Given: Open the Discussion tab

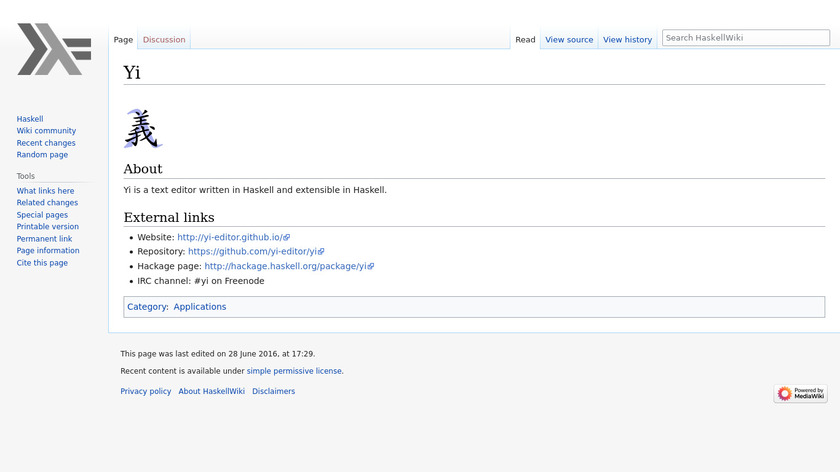Looking at the screenshot, I should click(x=164, y=40).
